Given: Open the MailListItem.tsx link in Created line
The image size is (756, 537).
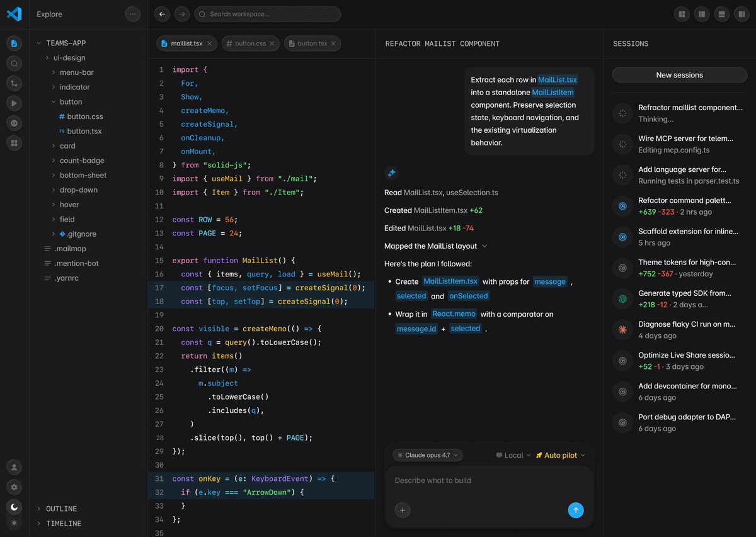Looking at the screenshot, I should 440,210.
